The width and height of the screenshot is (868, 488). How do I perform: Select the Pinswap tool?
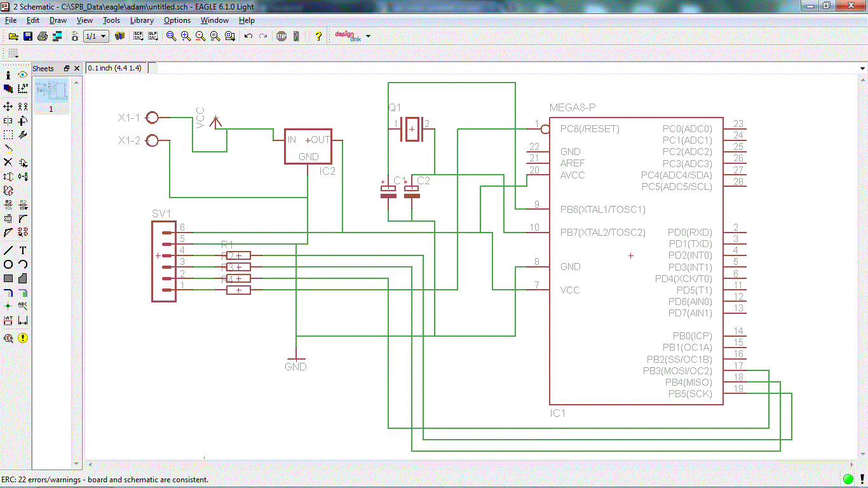8,177
